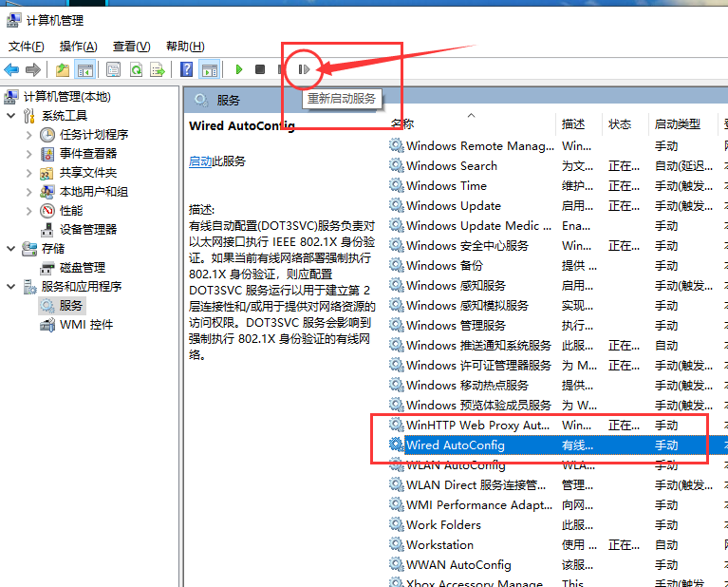Screen dimensions: 728x587
Task: Click the blue Back arrow in toolbar
Action: (12, 69)
